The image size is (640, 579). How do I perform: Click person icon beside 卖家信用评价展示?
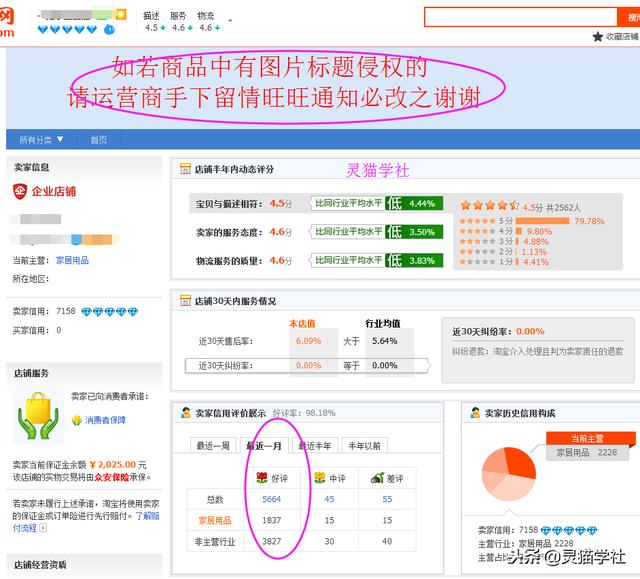tap(186, 413)
